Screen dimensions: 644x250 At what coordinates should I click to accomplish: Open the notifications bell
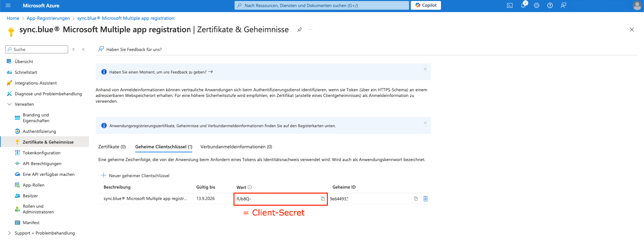523,5
